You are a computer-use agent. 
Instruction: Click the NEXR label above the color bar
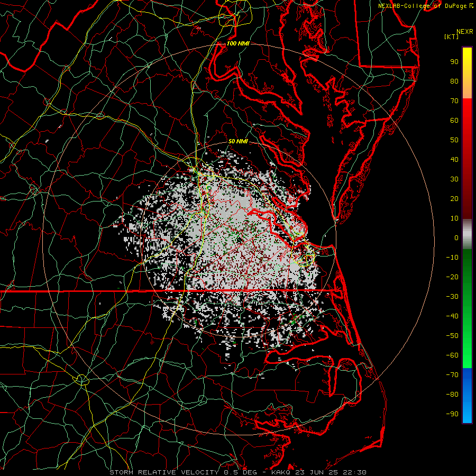[x=465, y=32]
